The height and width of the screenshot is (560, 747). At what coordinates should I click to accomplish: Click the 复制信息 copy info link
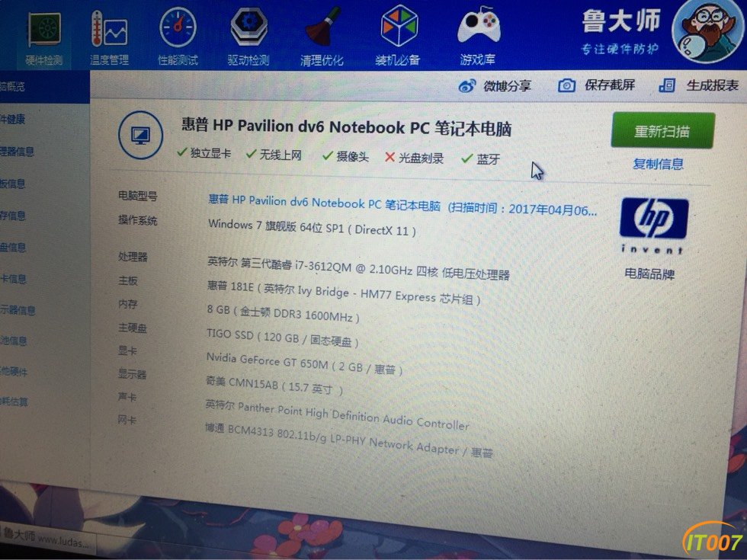click(x=658, y=165)
